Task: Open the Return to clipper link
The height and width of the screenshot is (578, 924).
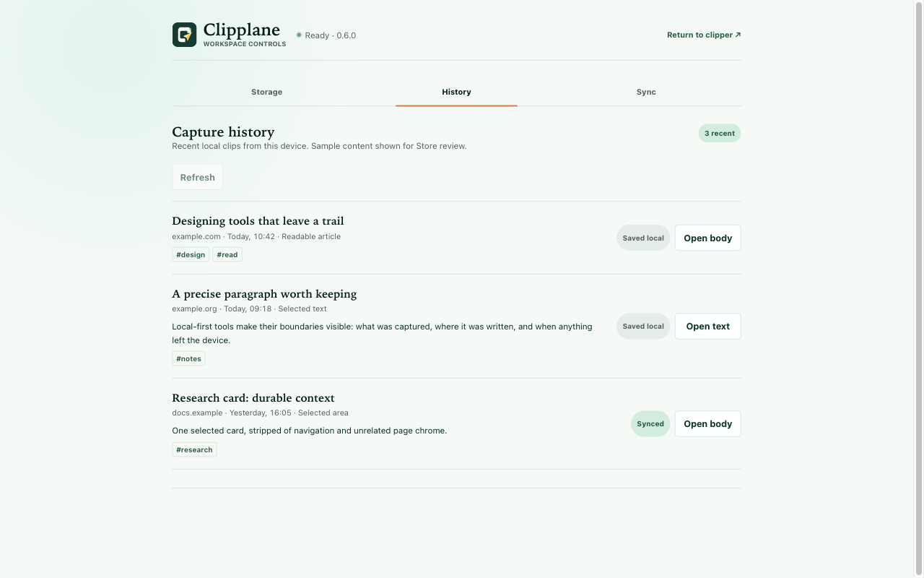Action: point(704,35)
